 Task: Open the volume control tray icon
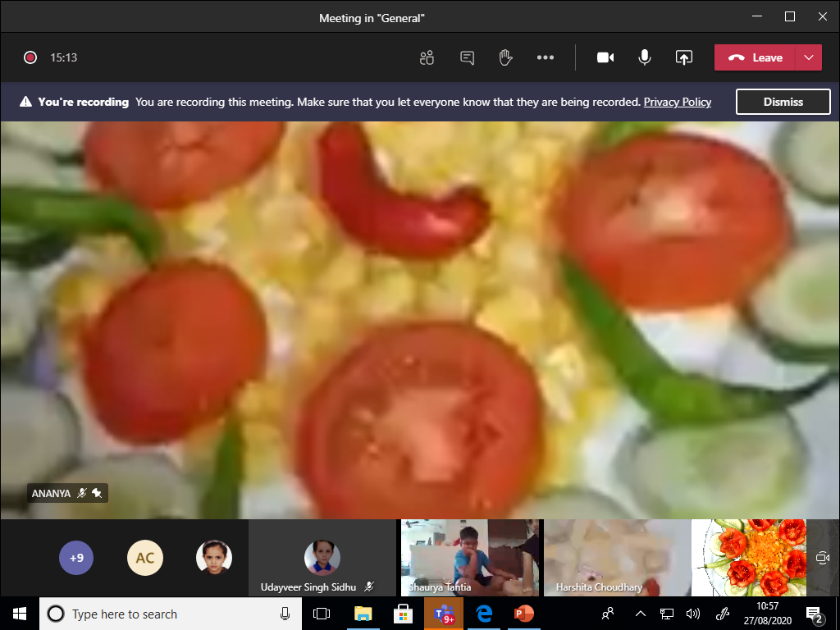point(692,614)
